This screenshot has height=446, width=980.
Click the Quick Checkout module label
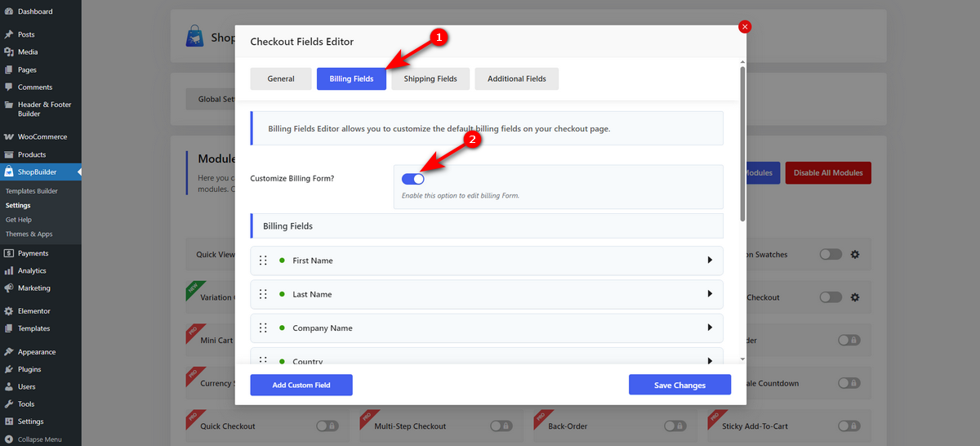tap(228, 426)
